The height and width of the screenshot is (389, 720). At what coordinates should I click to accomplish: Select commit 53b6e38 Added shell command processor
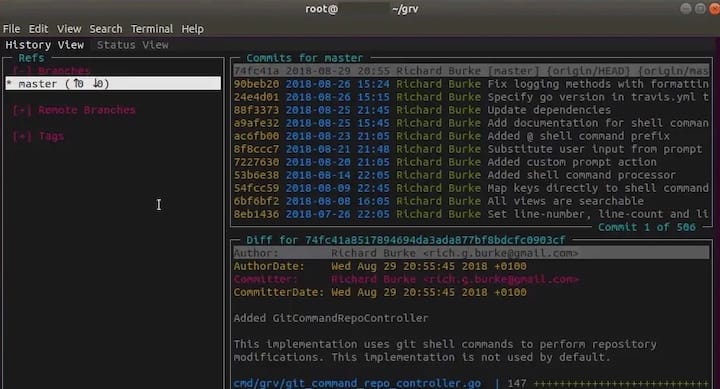point(471,175)
